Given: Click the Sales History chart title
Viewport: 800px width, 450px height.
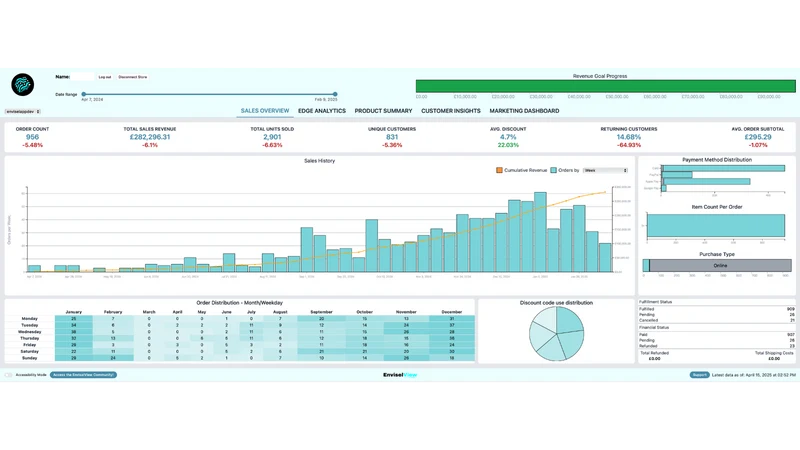Looking at the screenshot, I should [319, 161].
